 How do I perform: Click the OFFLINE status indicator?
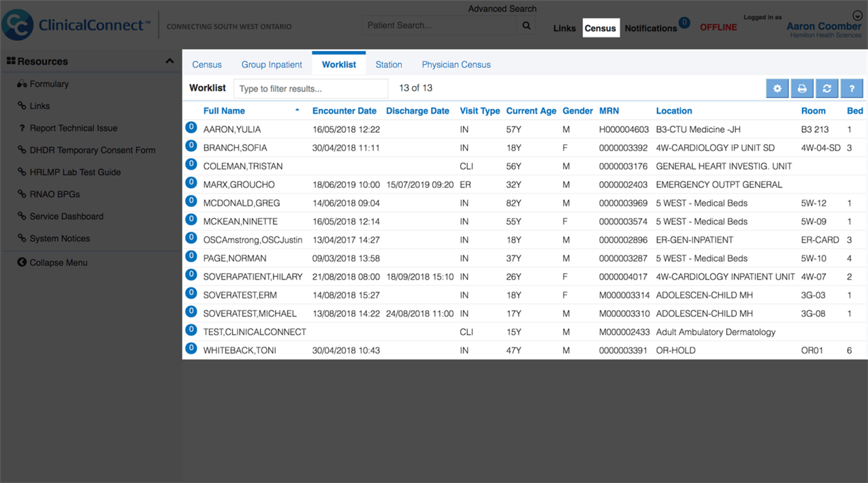[x=718, y=28]
